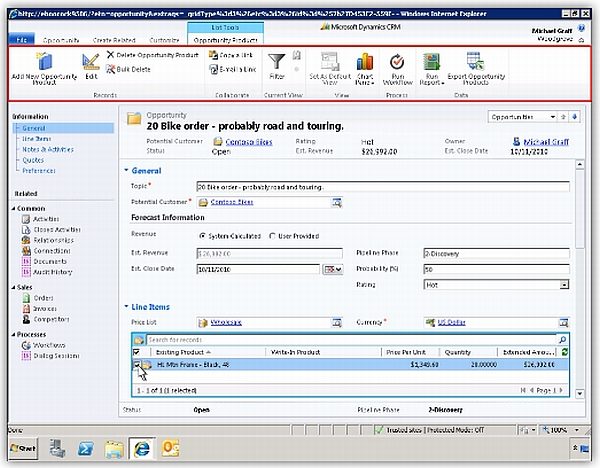Image resolution: width=600 pixels, height=468 pixels.
Task: Click the Edit ribbon button
Action: click(x=91, y=65)
